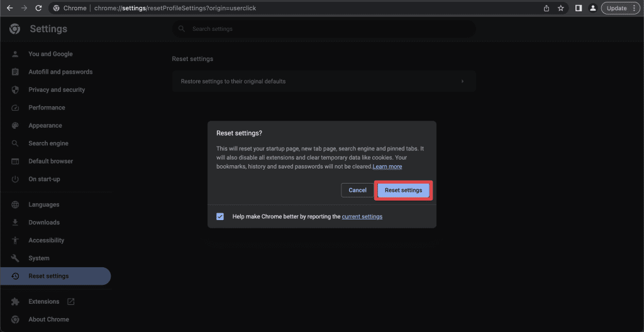Bookmark this page with the star icon
This screenshot has height=332, width=644.
[560, 8]
